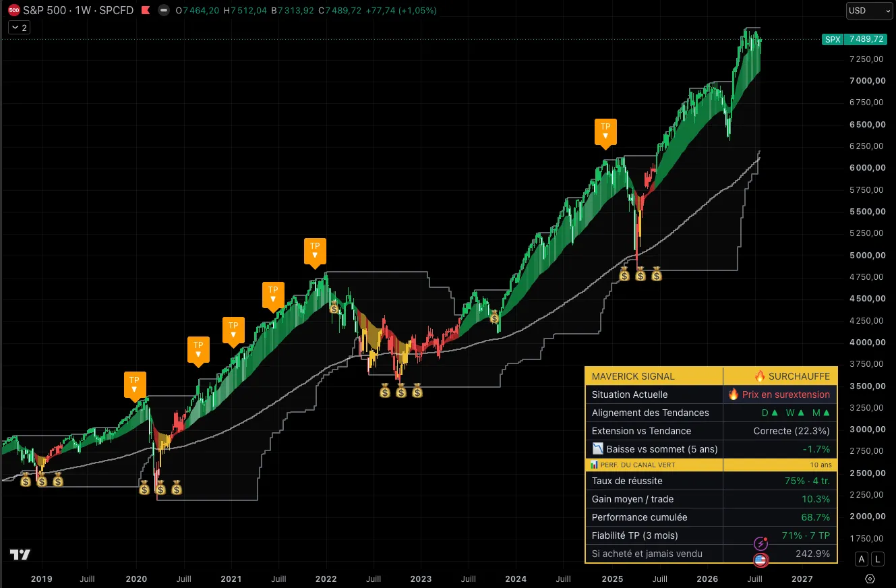Click the low value B7 313,92
Screen dimensions: 896x588
click(x=293, y=10)
